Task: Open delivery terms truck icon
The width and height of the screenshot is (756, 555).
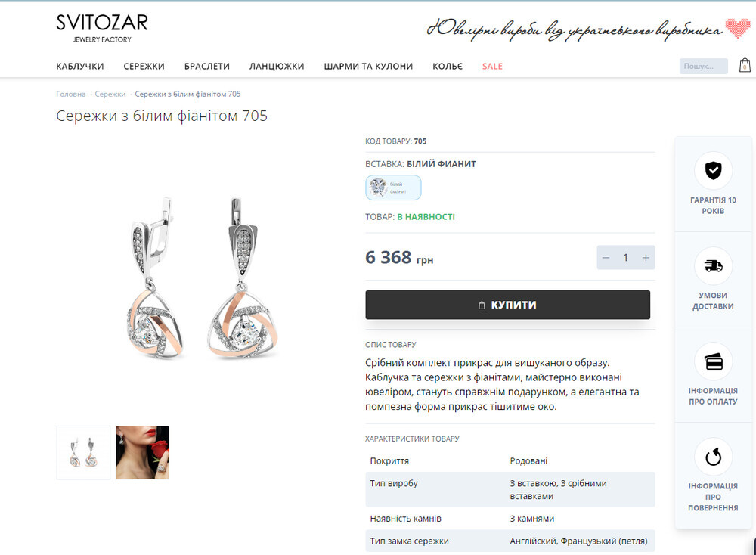Action: [713, 265]
